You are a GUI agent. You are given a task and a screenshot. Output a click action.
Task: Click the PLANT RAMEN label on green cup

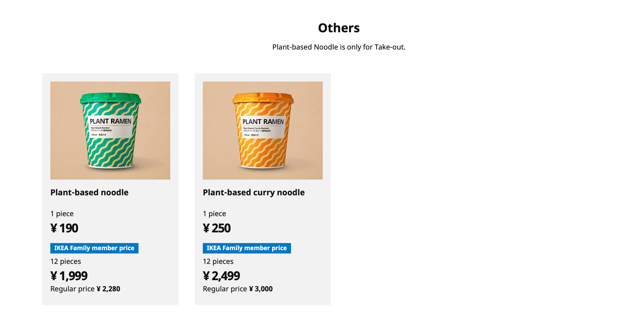click(x=110, y=121)
